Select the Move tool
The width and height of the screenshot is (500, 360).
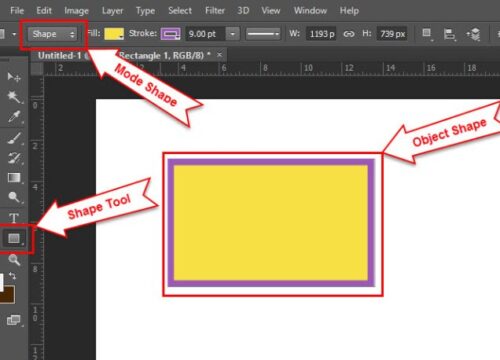point(14,77)
